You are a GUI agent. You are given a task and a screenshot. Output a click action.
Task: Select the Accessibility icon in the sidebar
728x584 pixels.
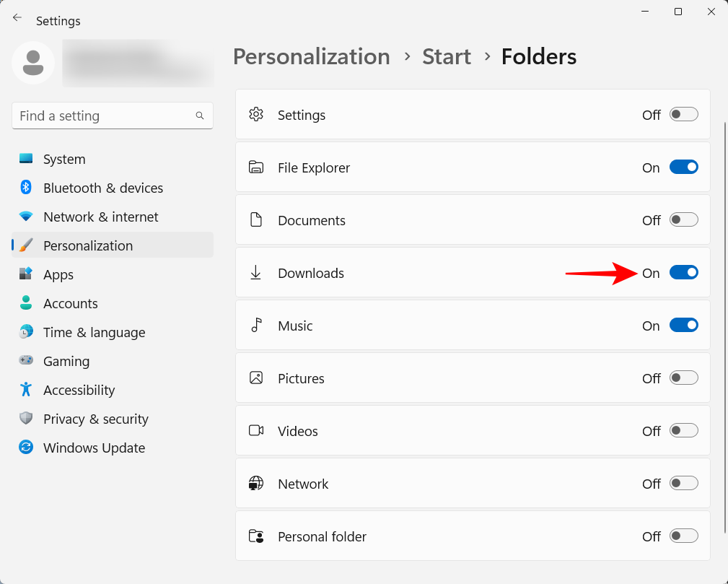click(x=25, y=390)
